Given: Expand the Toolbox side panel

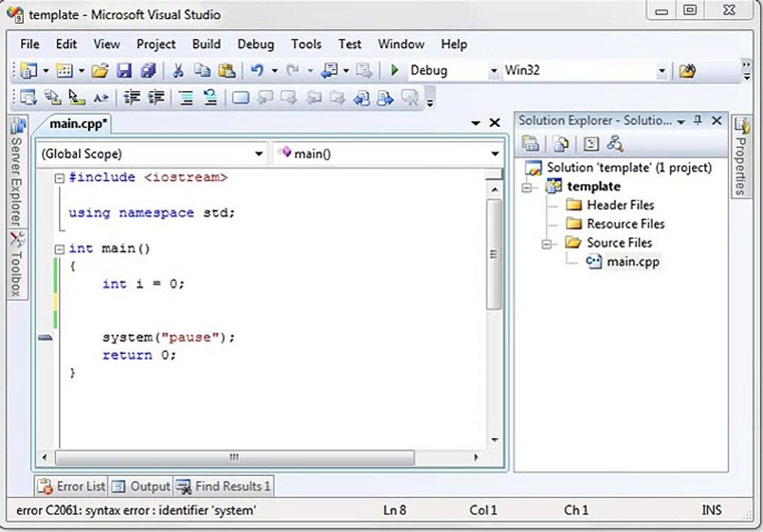Looking at the screenshot, I should [18, 265].
